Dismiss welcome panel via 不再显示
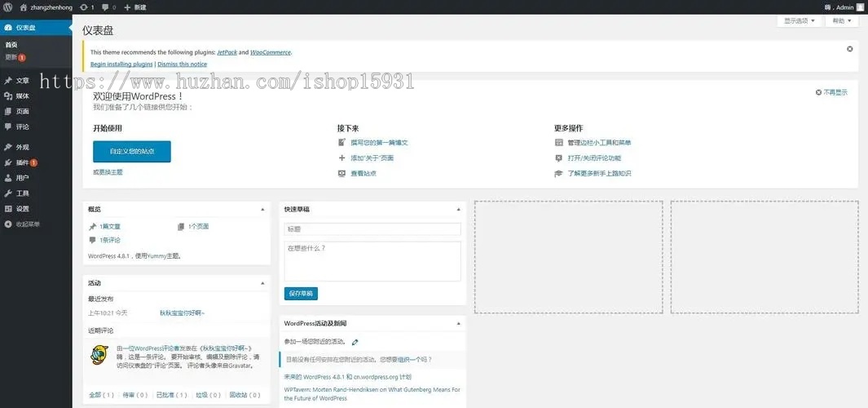Screen dimensions: 868x408 [x=831, y=92]
